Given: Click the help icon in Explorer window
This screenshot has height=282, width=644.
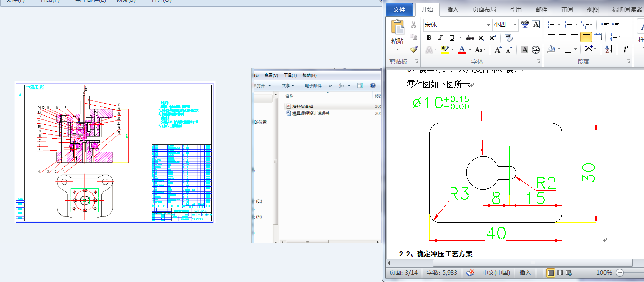Looking at the screenshot, I should click(373, 86).
